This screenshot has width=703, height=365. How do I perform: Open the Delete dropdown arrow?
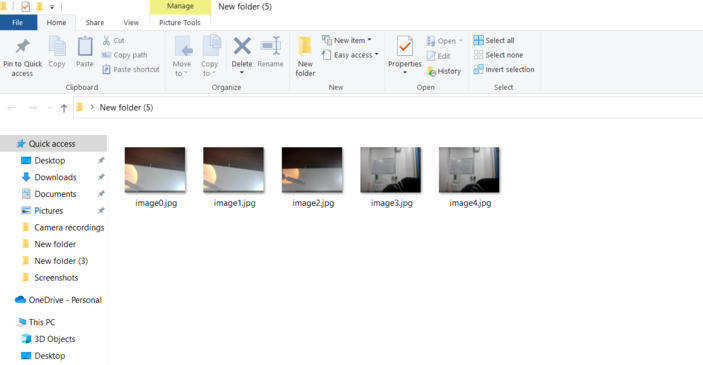pyautogui.click(x=242, y=73)
